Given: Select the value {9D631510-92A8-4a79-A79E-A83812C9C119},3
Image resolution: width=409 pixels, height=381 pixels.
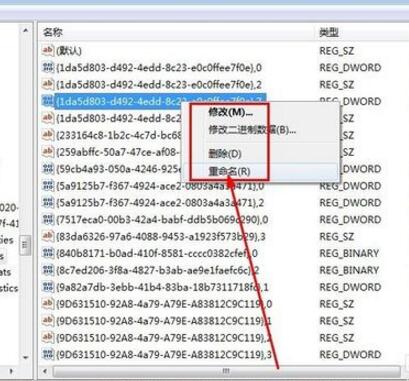Looking at the screenshot, I should (x=164, y=355).
